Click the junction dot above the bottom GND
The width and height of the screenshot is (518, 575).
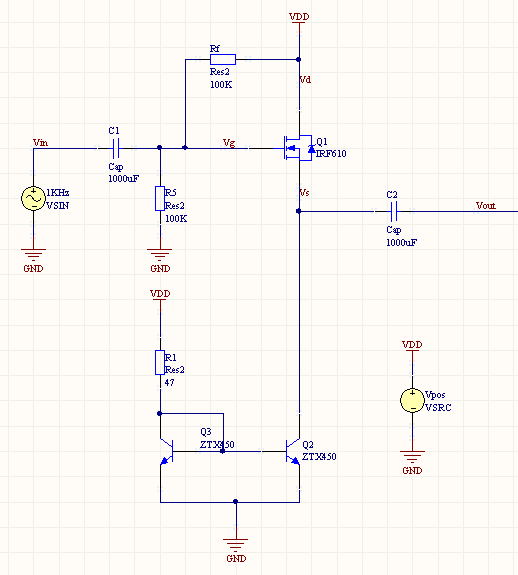pos(236,502)
